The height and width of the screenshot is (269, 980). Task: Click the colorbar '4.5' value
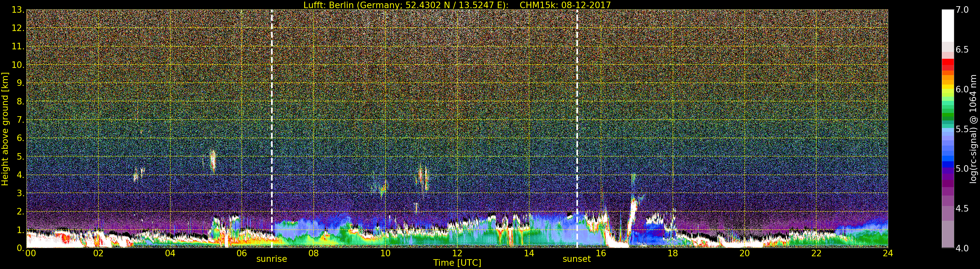click(x=962, y=209)
